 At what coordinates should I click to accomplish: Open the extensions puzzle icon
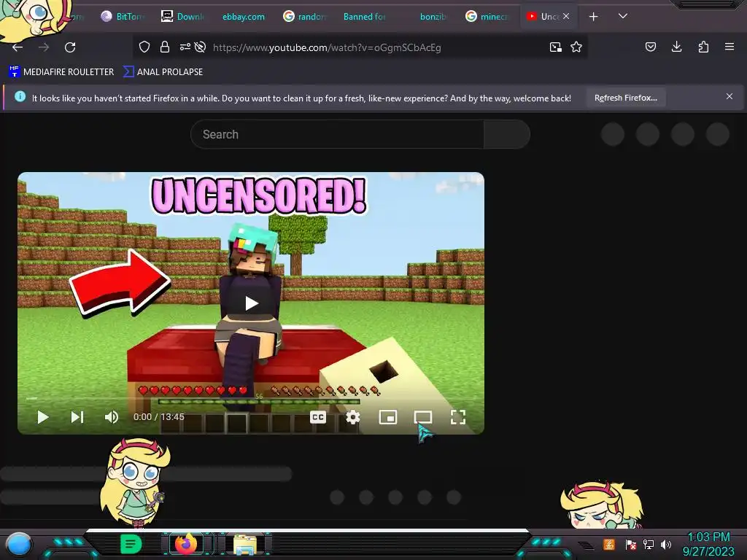[x=703, y=47]
